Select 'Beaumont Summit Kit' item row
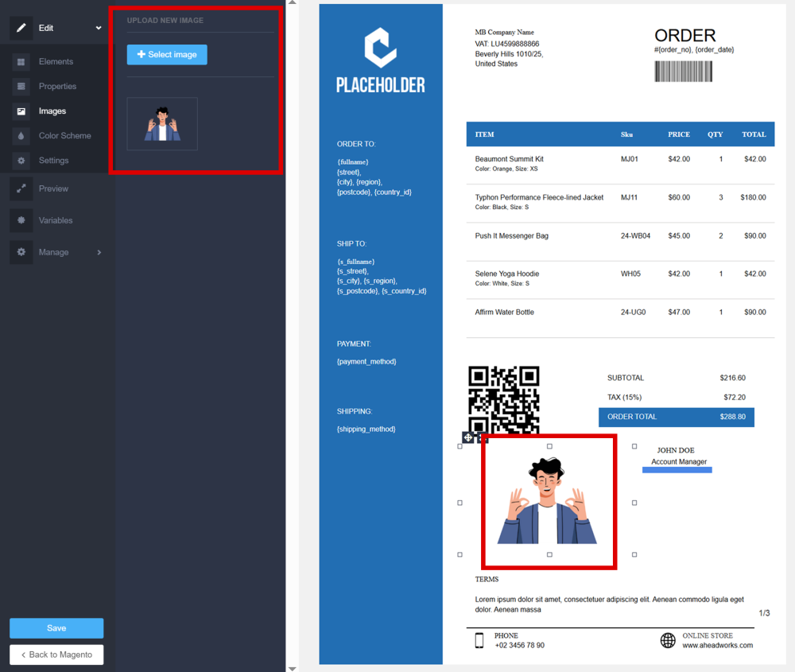This screenshot has width=795, height=672. point(620,164)
